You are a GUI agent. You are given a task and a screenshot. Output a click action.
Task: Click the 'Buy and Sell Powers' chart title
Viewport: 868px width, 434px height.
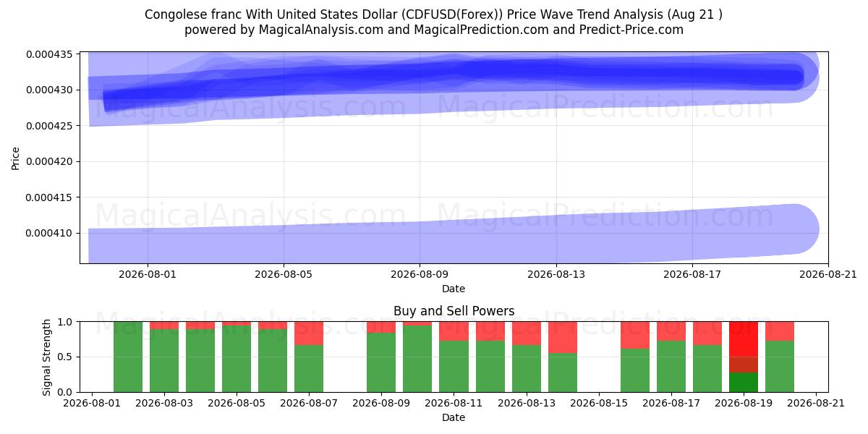click(454, 311)
